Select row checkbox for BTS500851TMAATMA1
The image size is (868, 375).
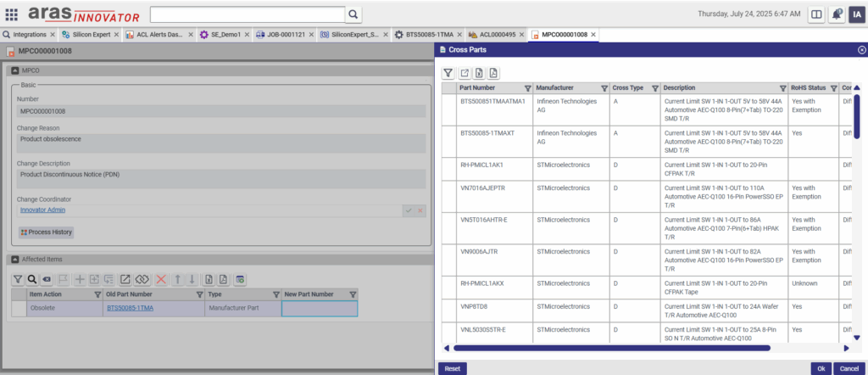click(x=448, y=109)
